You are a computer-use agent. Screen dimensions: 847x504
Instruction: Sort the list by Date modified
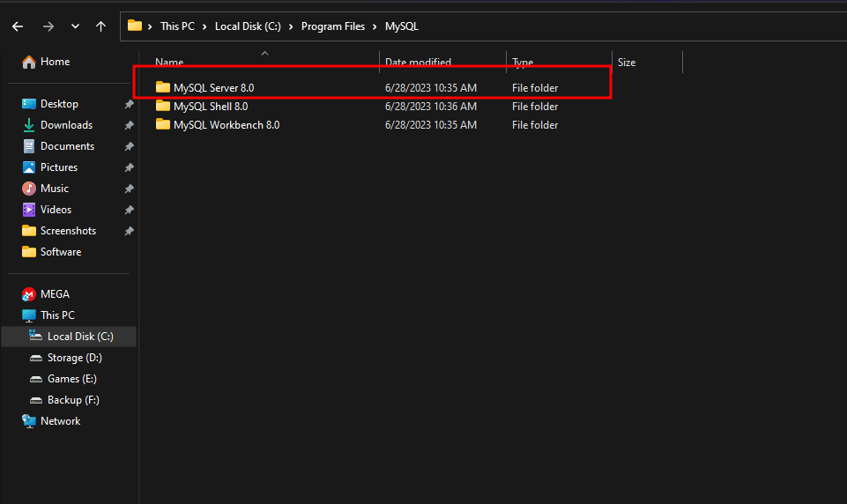418,63
